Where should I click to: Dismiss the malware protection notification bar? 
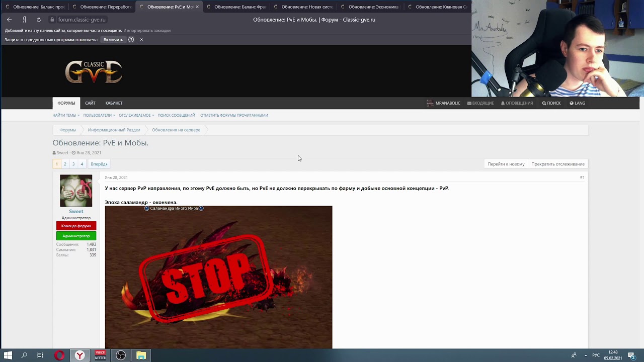pyautogui.click(x=141, y=40)
